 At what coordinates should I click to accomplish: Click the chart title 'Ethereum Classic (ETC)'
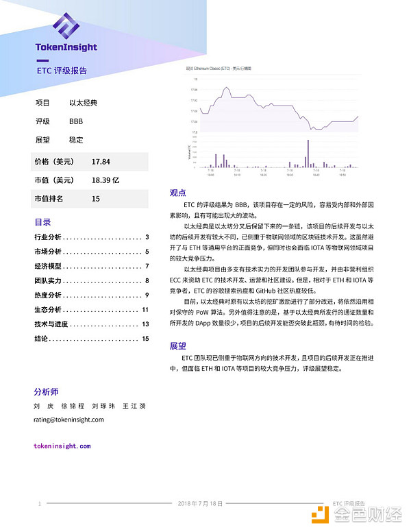pyautogui.click(x=212, y=69)
